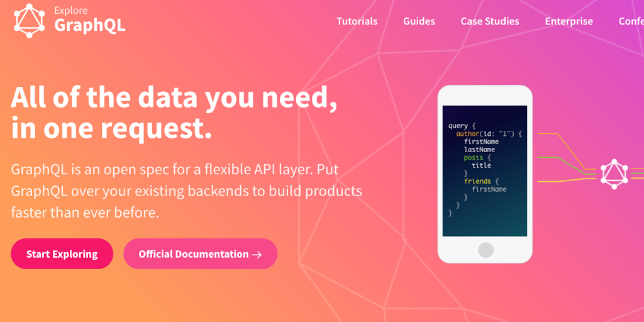644x322 pixels.
Task: Go to the Guides nav item
Action: click(x=419, y=21)
